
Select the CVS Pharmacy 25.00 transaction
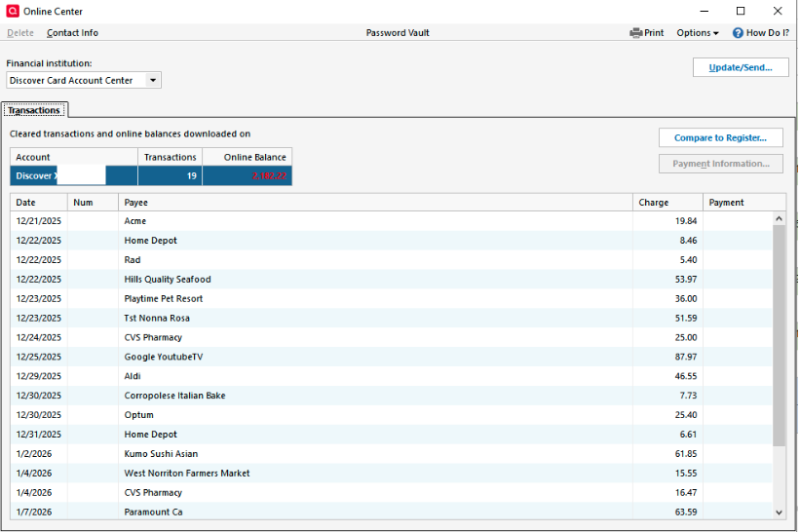(x=391, y=337)
